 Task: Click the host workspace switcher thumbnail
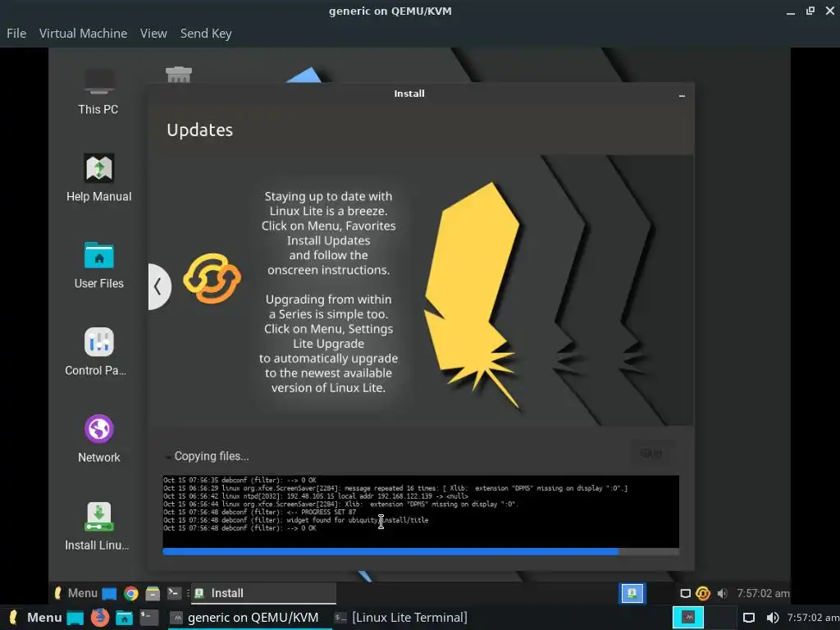click(x=688, y=618)
